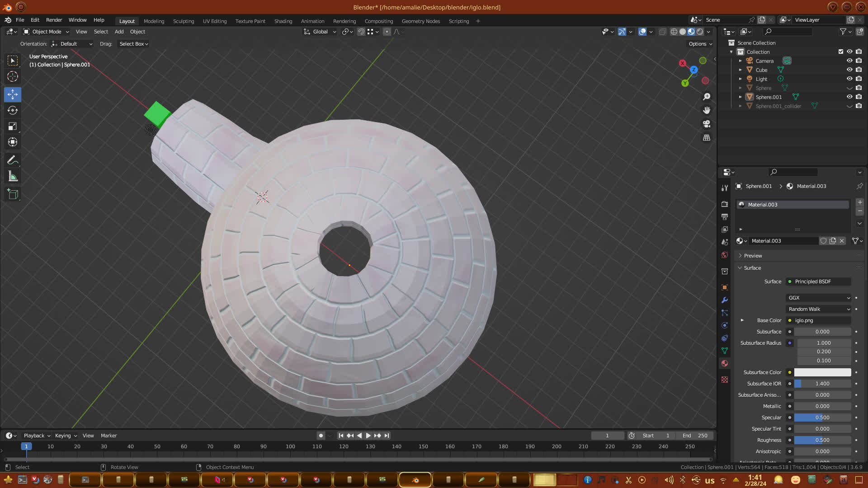
Task: Hide the Cube object in outliner
Action: coord(849,70)
